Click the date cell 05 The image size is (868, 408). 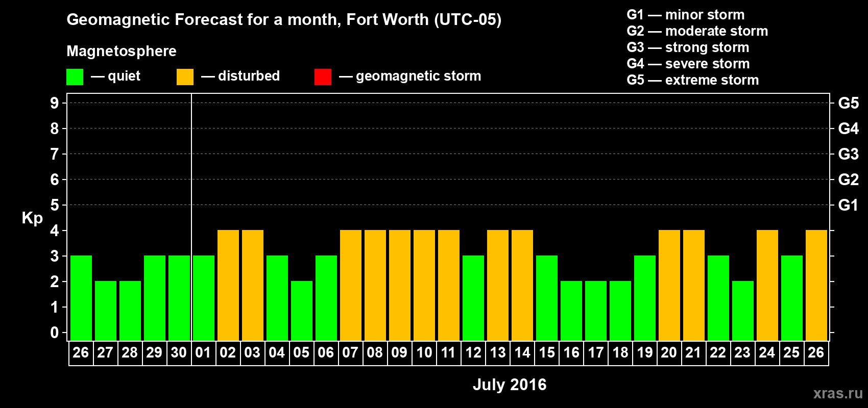click(x=301, y=353)
